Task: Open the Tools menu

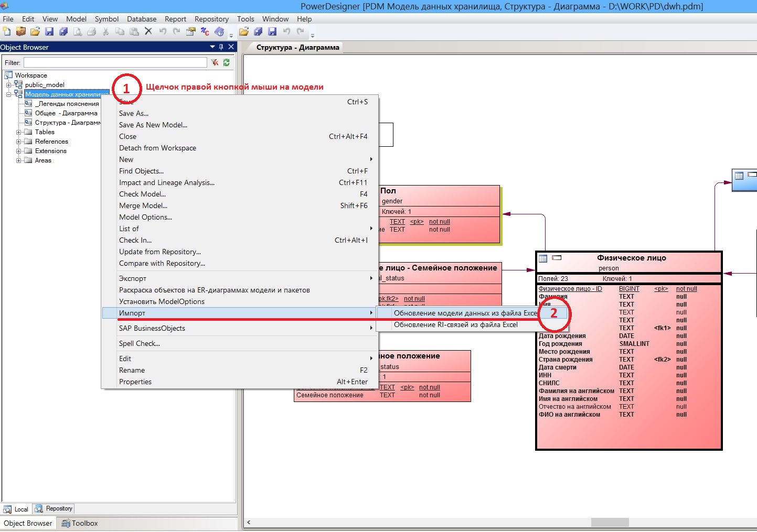Action: (246, 19)
